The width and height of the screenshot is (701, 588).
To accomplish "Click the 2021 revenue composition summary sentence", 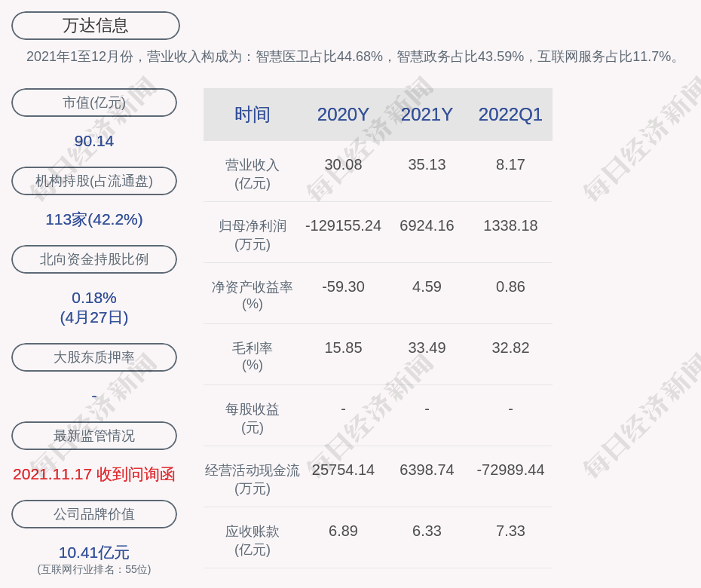I will [354, 57].
